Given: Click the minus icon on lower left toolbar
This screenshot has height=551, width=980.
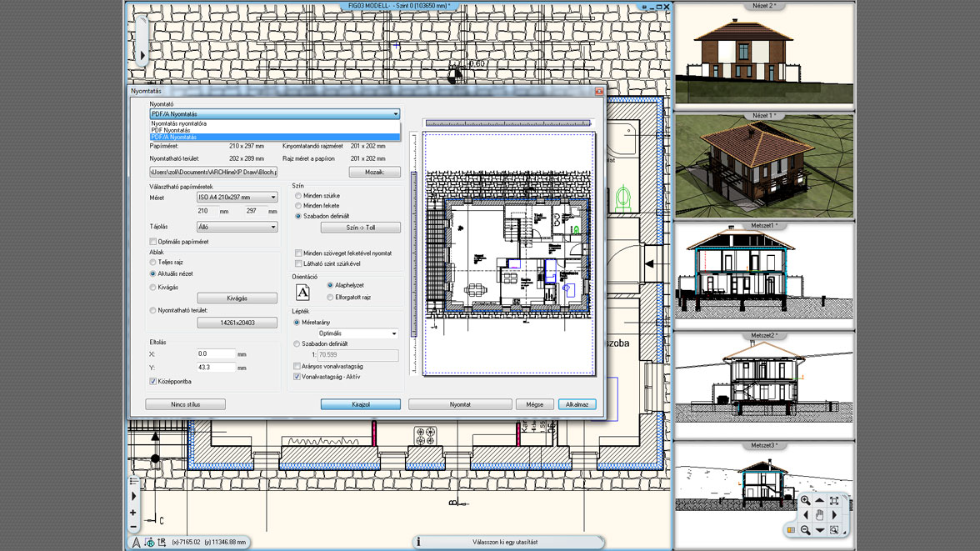Looking at the screenshot, I should 133,527.
